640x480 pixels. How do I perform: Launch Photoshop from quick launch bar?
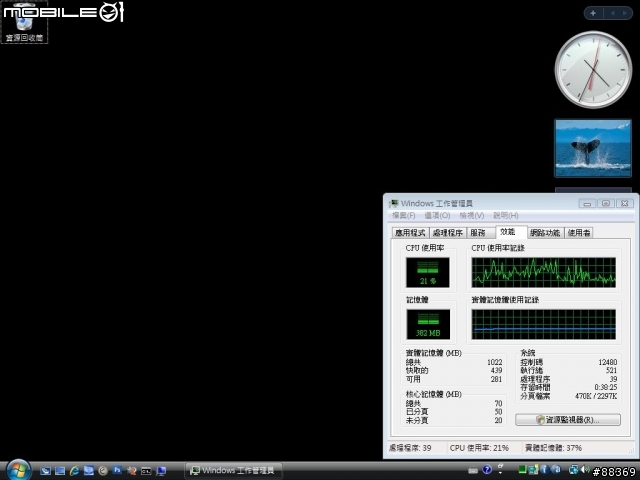[117, 470]
